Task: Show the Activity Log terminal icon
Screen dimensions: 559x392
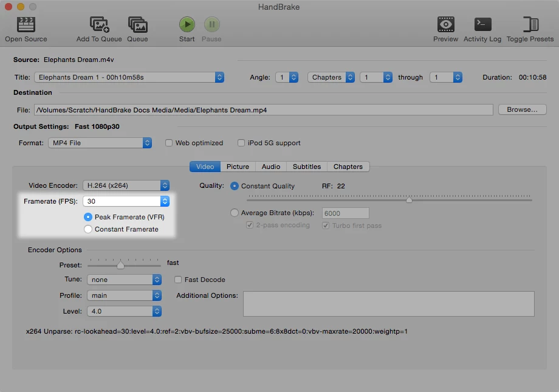Action: [482, 24]
